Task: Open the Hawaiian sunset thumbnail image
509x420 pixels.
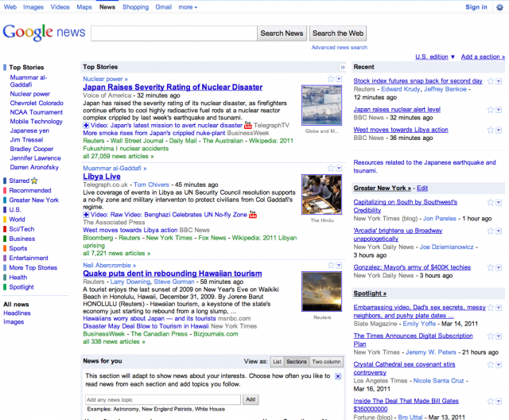Action: point(321,291)
